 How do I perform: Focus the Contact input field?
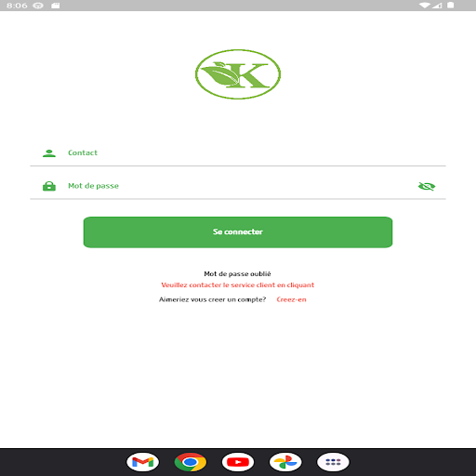click(x=238, y=152)
